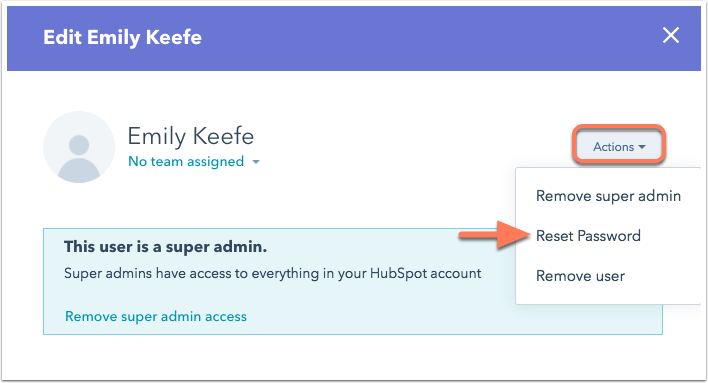Select Remove super admin from Actions menu
Viewport: 708px width, 383px height.
click(x=608, y=196)
